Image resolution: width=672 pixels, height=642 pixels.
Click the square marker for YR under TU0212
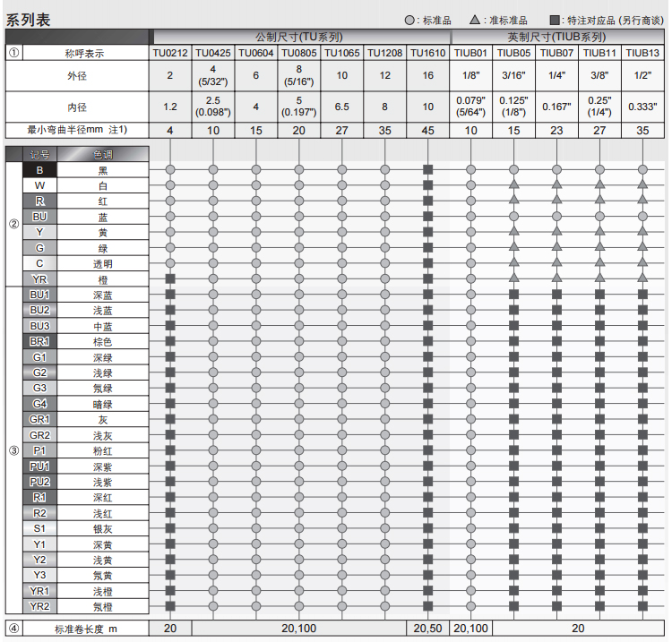[x=170, y=278]
